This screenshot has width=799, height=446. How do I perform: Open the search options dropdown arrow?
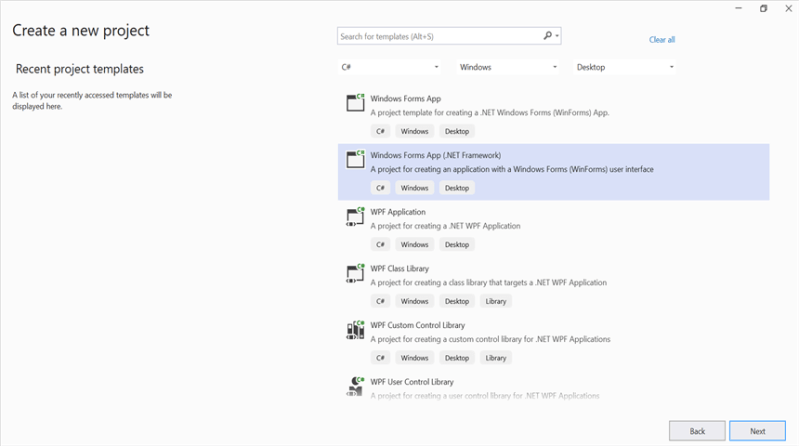[x=557, y=36]
